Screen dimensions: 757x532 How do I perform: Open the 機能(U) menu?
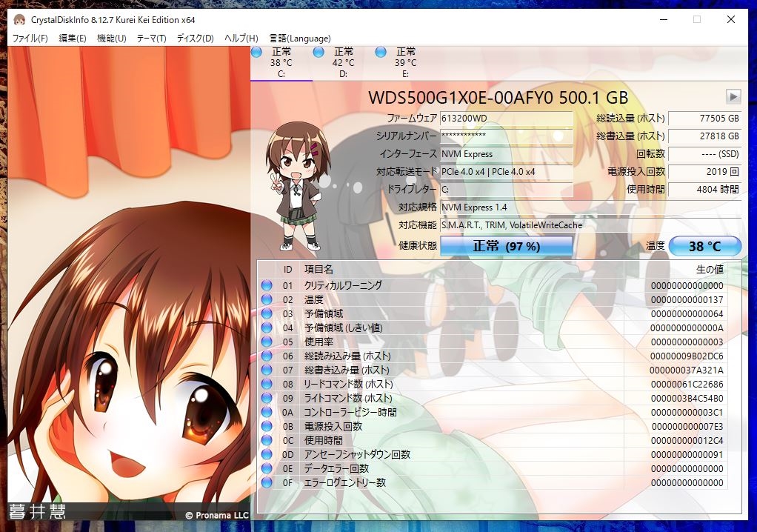(112, 38)
